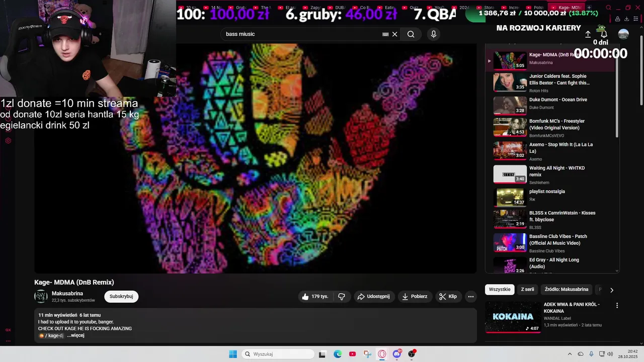The image size is (644, 362).
Task: Click the magnifier search button
Action: [x=411, y=34]
